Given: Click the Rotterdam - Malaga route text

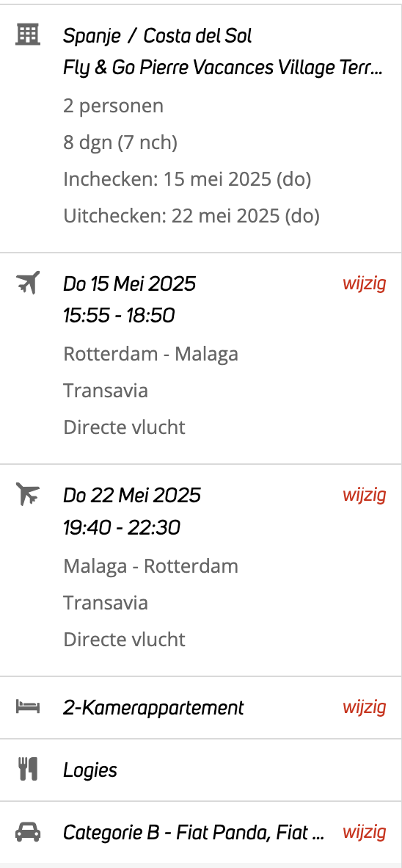Looking at the screenshot, I should (x=151, y=354).
